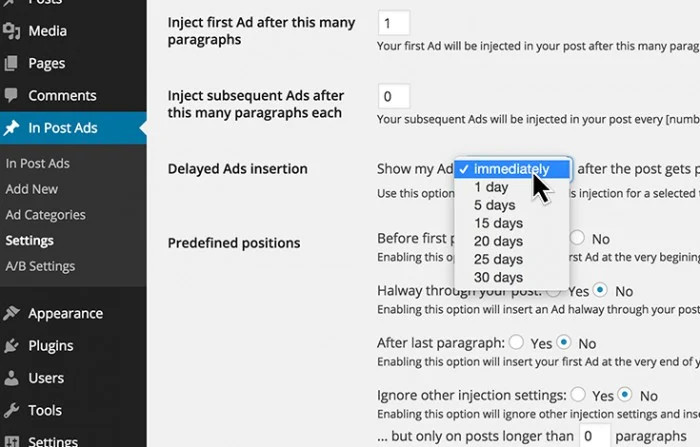Click the Appearance paintbrush icon
The height and width of the screenshot is (447, 700).
pyautogui.click(x=12, y=313)
